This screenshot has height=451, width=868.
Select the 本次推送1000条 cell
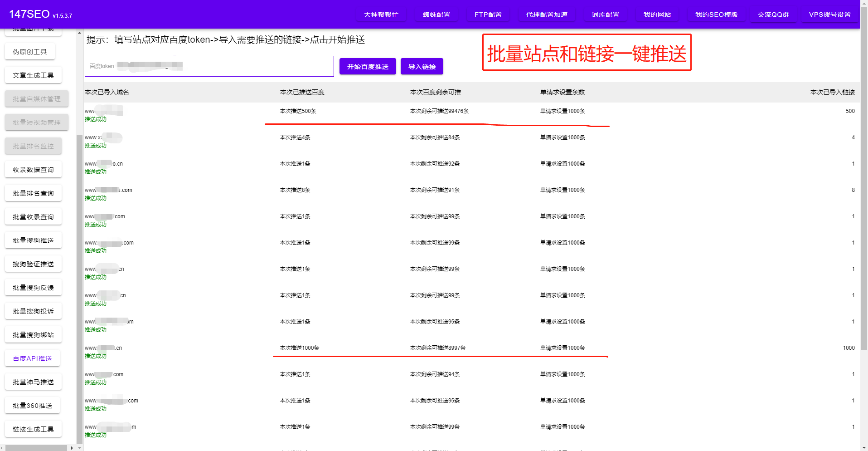click(300, 348)
